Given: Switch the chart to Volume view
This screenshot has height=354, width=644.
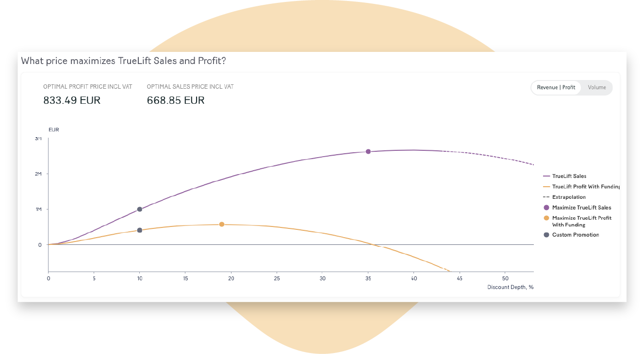Looking at the screenshot, I should [596, 88].
